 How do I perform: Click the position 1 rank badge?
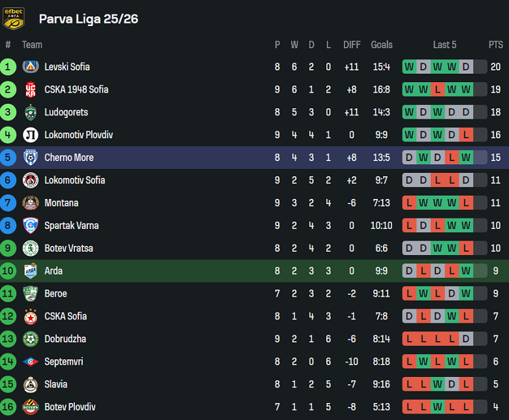[8, 67]
